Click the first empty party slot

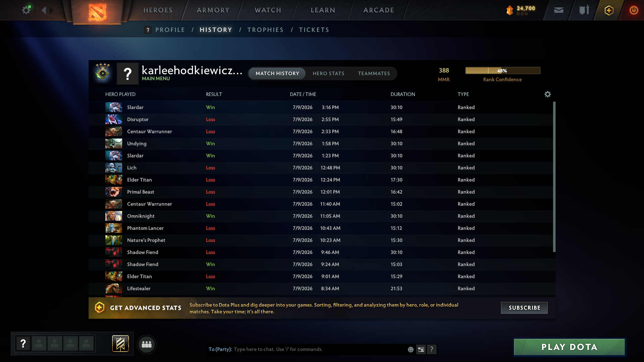click(39, 344)
